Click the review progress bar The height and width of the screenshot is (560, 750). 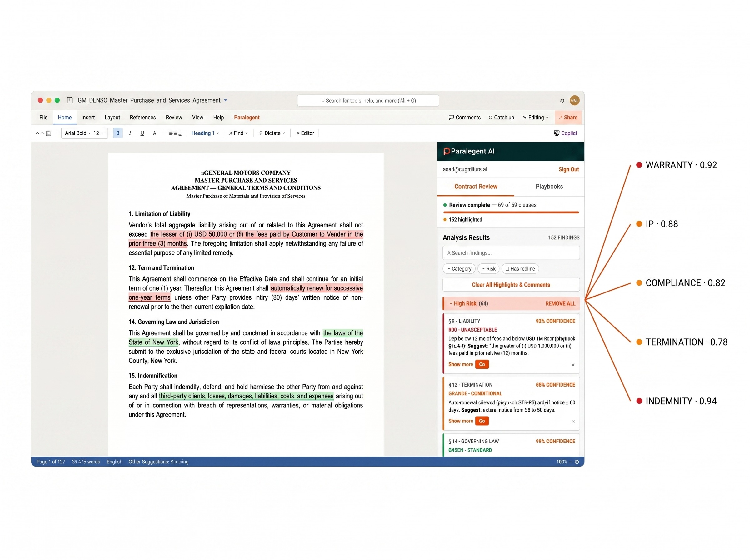[511, 212]
